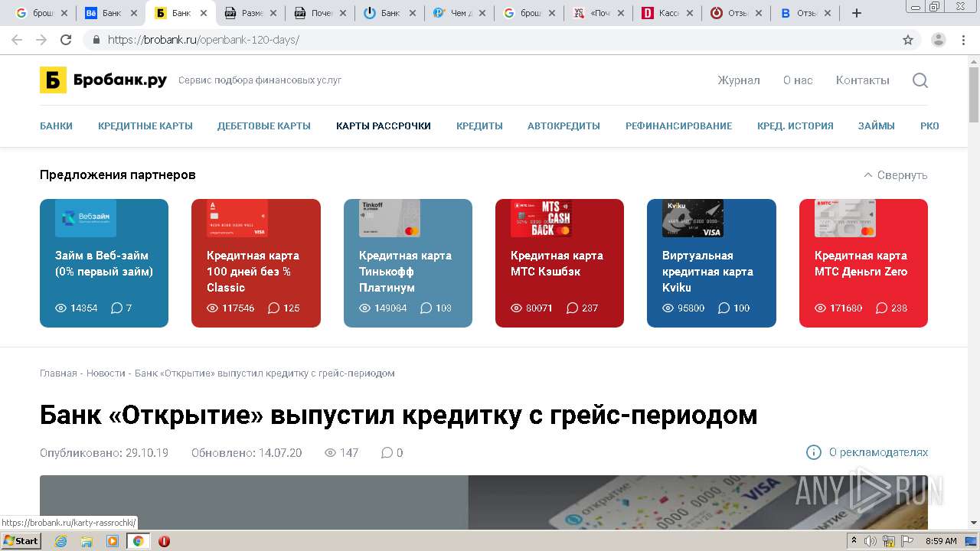The width and height of the screenshot is (980, 551).
Task: Click the volume icon in system tray
Action: tap(871, 541)
